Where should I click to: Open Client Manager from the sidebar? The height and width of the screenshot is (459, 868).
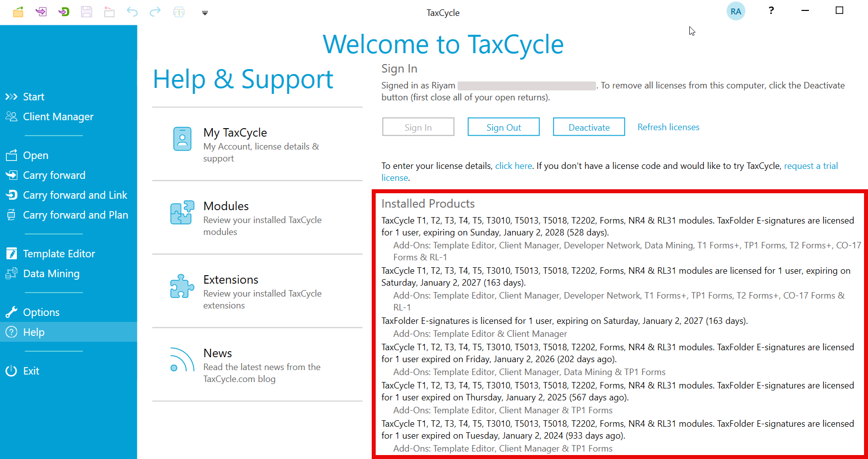coord(68,117)
